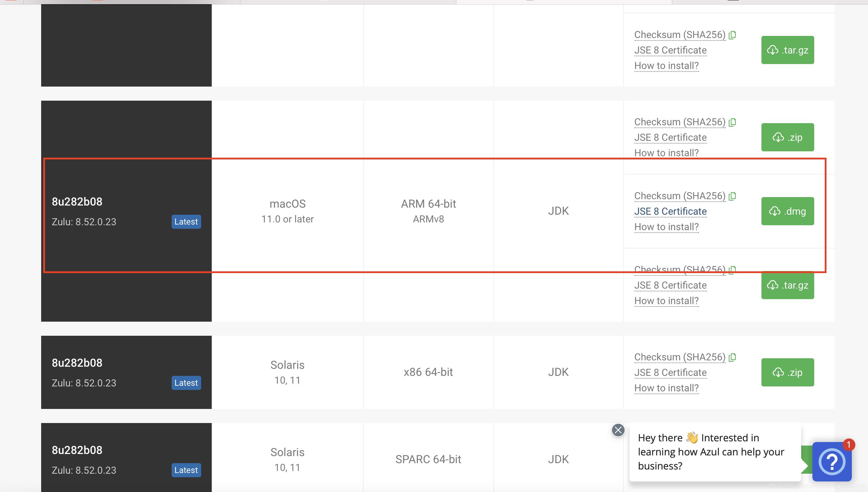The width and height of the screenshot is (868, 492).
Task: Open JSE 8 Certificate for Solaris x86 row
Action: pos(670,372)
